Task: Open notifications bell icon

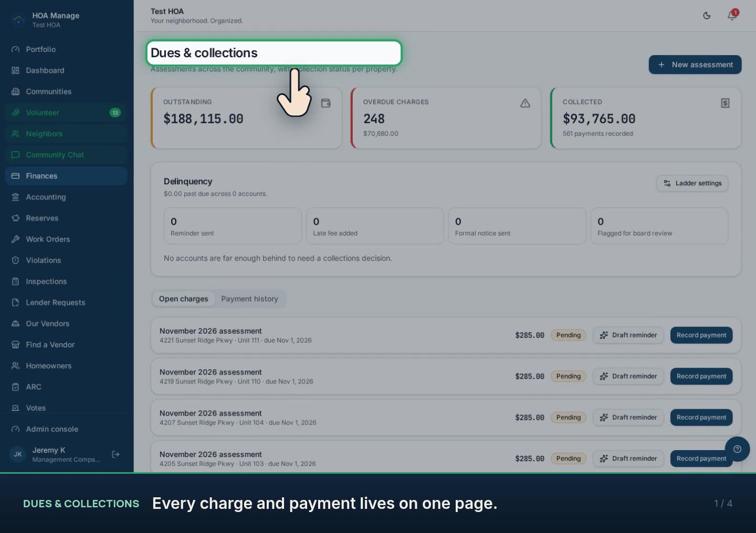Action: point(732,16)
